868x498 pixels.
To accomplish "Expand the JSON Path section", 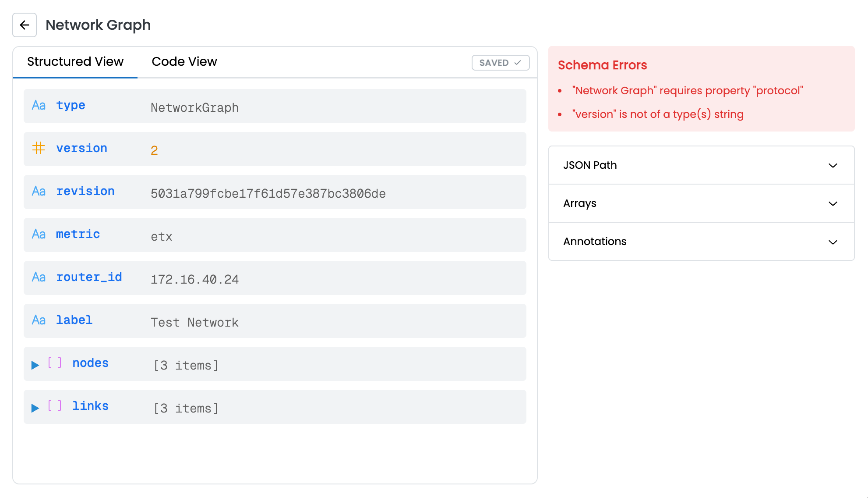I will click(701, 165).
